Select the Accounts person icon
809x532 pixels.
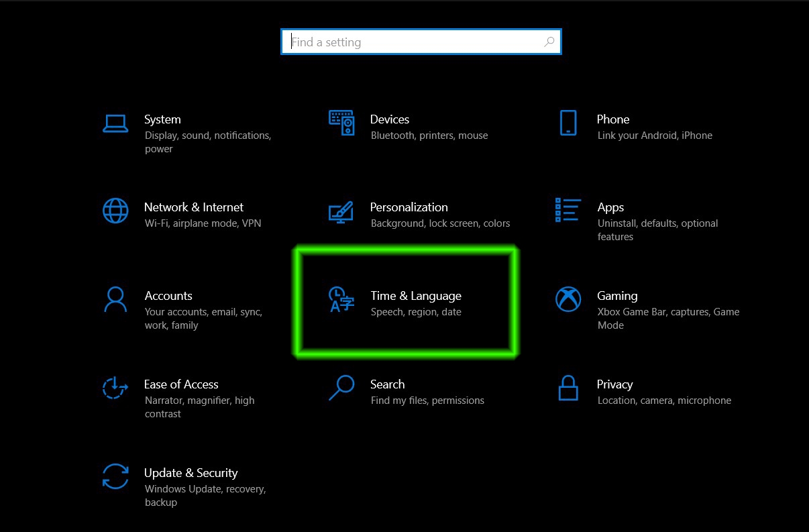[x=115, y=299]
